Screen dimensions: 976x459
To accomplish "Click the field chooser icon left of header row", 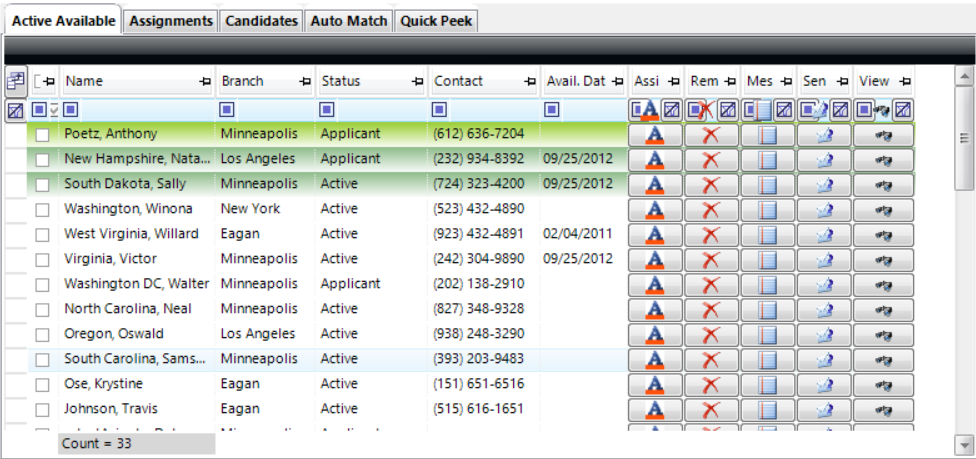I will point(15,82).
